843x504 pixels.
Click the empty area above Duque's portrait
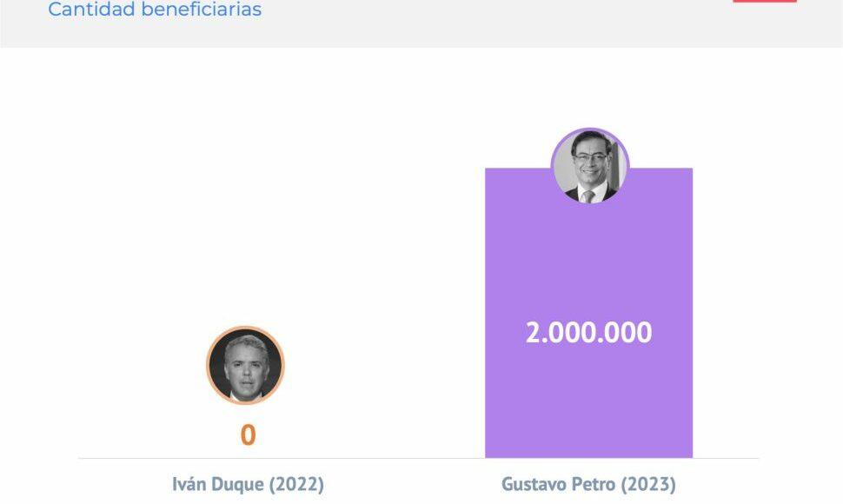[x=245, y=215]
